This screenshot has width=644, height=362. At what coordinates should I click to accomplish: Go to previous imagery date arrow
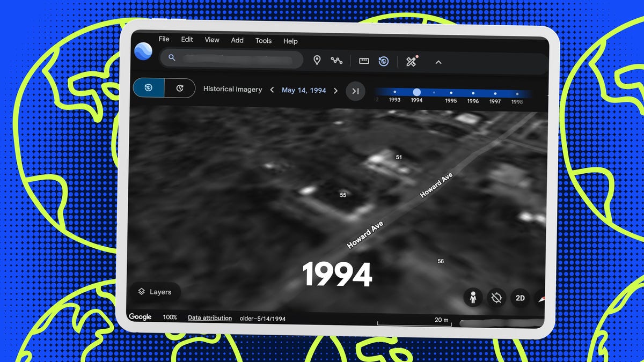(272, 90)
